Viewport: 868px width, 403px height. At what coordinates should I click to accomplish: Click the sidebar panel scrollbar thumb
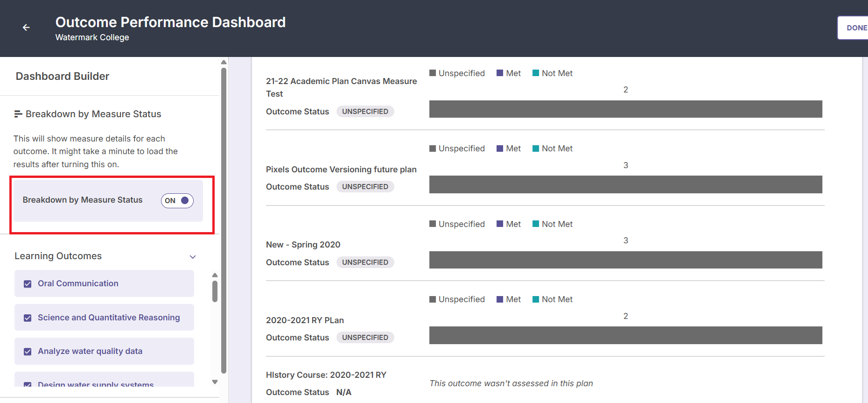click(224, 220)
